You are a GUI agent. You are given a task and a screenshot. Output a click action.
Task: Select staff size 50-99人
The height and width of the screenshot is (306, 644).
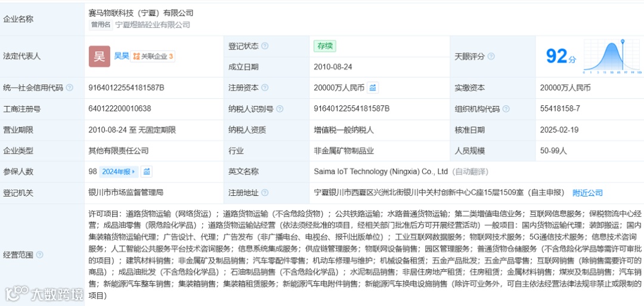coord(553,151)
